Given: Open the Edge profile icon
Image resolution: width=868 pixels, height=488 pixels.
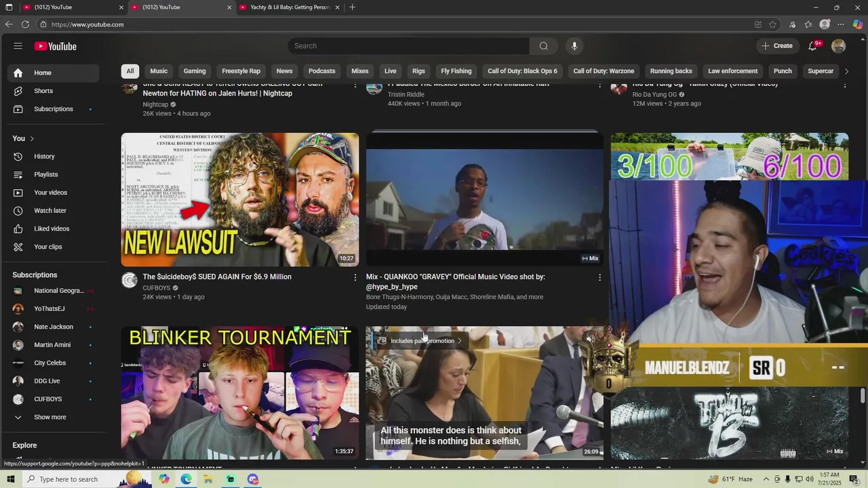Looking at the screenshot, I should click(x=825, y=24).
